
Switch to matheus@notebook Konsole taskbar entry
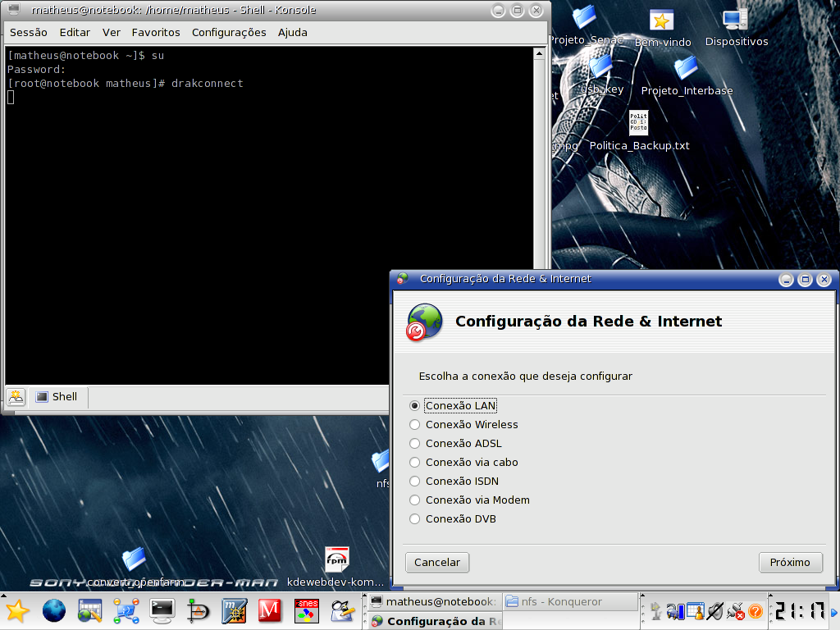point(435,601)
